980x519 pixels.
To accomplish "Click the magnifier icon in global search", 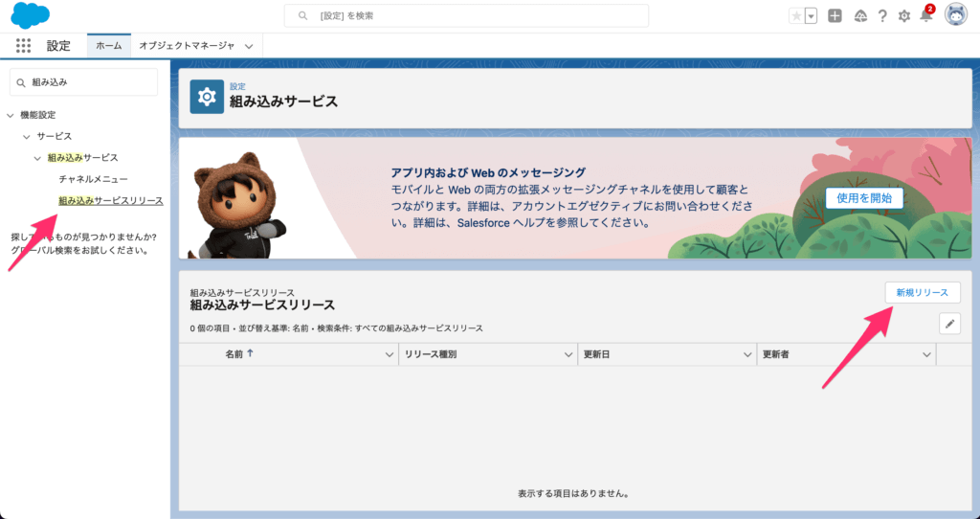I will [x=303, y=15].
